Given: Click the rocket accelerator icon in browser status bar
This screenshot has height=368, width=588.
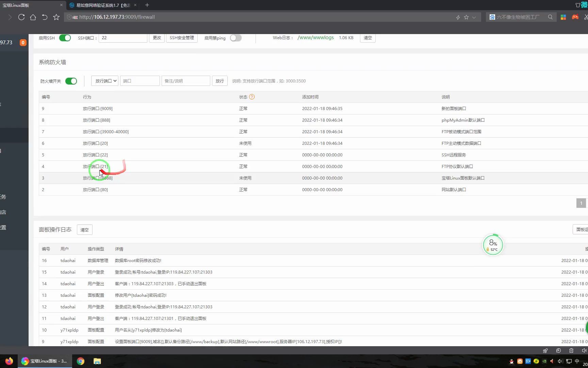Looking at the screenshot, I should pyautogui.click(x=545, y=351).
